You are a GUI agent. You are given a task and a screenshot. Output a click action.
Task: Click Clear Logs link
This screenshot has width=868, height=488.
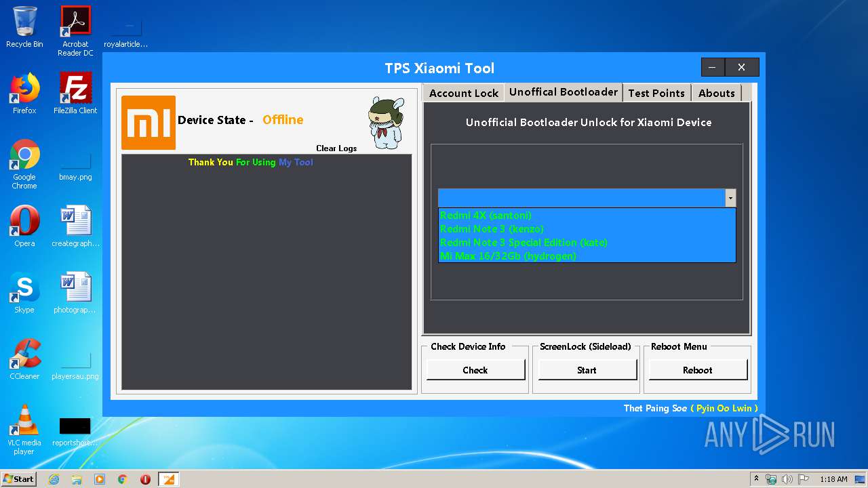[336, 148]
